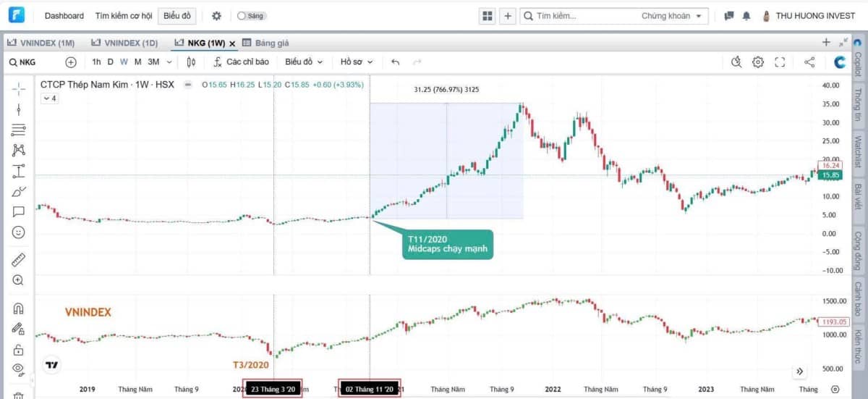868x399 pixels.
Task: Click the app logo icon
Action: click(x=17, y=15)
